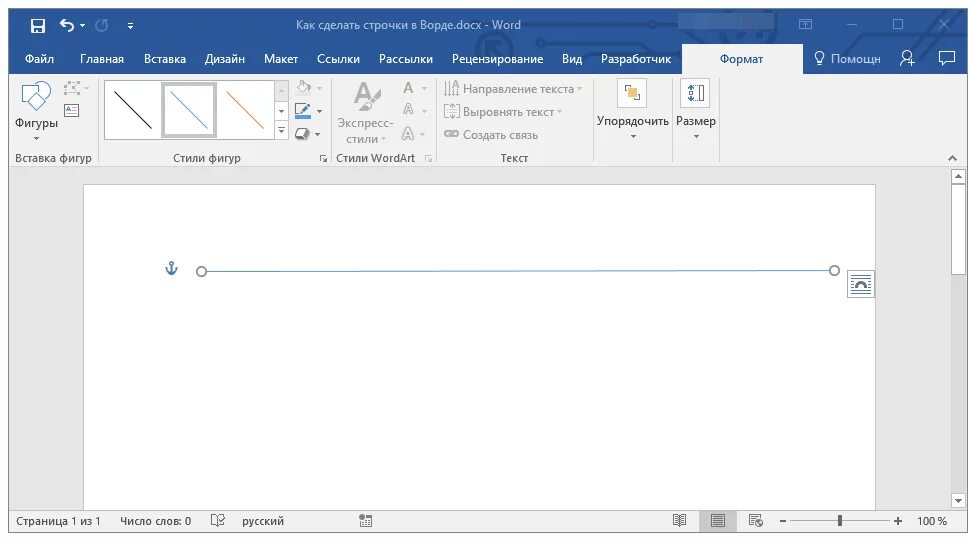This screenshot has width=968, height=541.
Task: Click the zoom slider handle
Action: click(840, 521)
